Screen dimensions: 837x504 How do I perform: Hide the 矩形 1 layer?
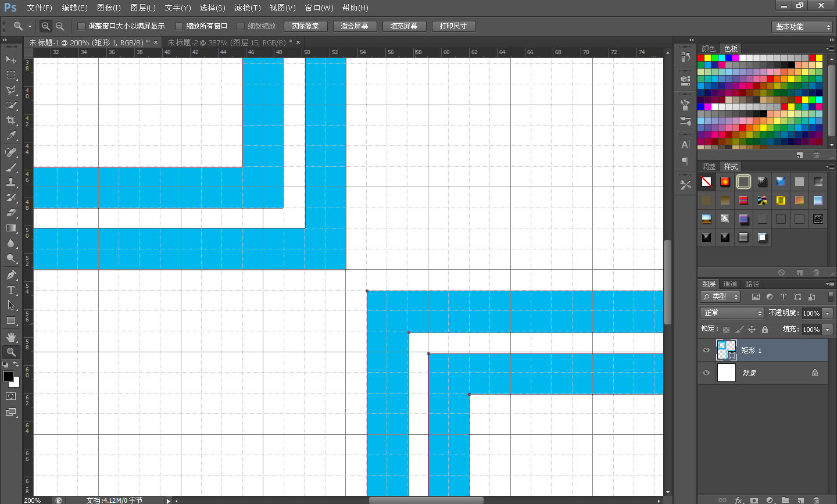706,350
